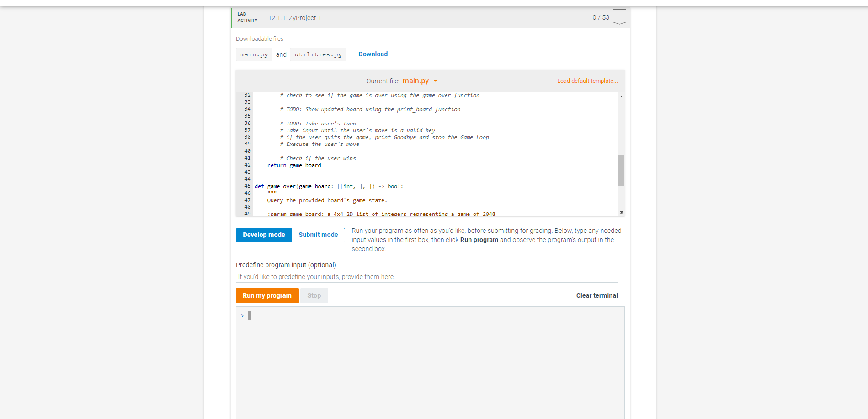
Task: Click the utilities.py downloadable file label
Action: point(318,54)
